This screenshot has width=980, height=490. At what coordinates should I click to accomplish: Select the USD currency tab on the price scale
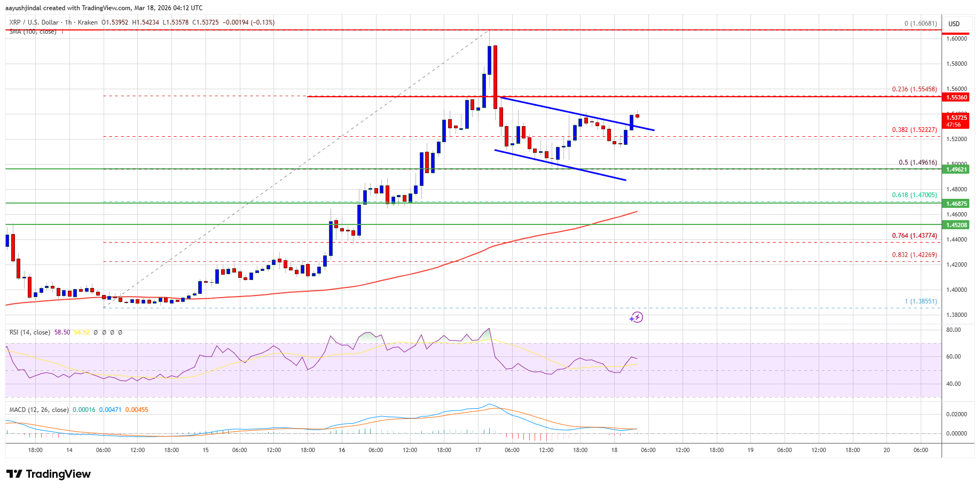click(x=955, y=24)
